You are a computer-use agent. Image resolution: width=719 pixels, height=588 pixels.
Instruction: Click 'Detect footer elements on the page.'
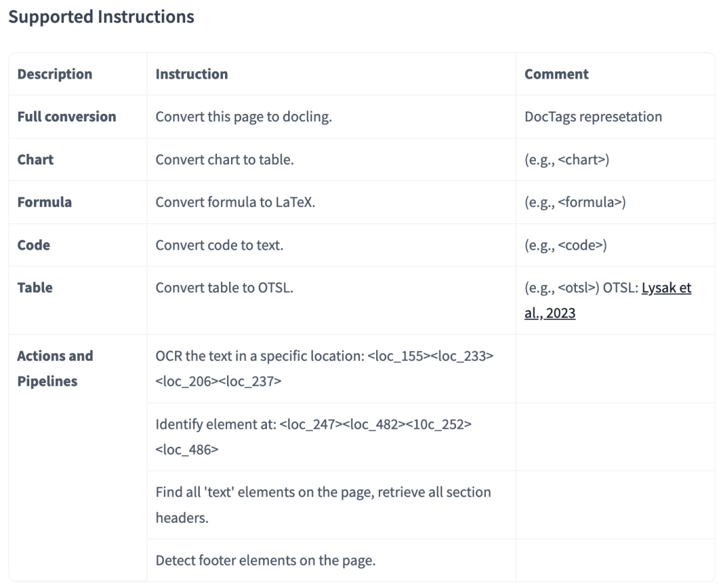(x=266, y=560)
